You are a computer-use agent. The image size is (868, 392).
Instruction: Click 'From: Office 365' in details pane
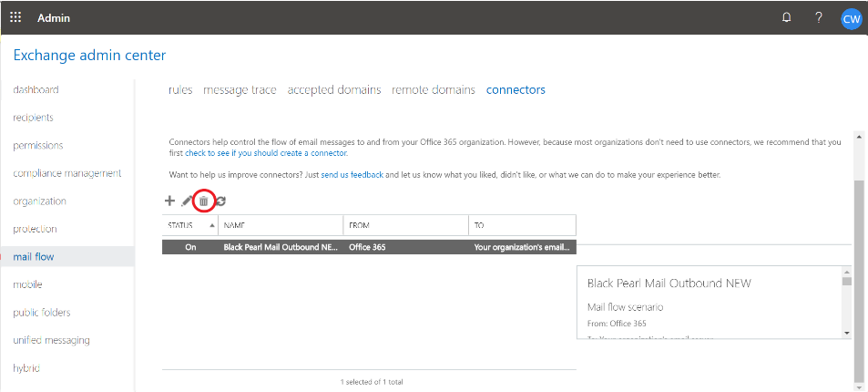tap(617, 324)
